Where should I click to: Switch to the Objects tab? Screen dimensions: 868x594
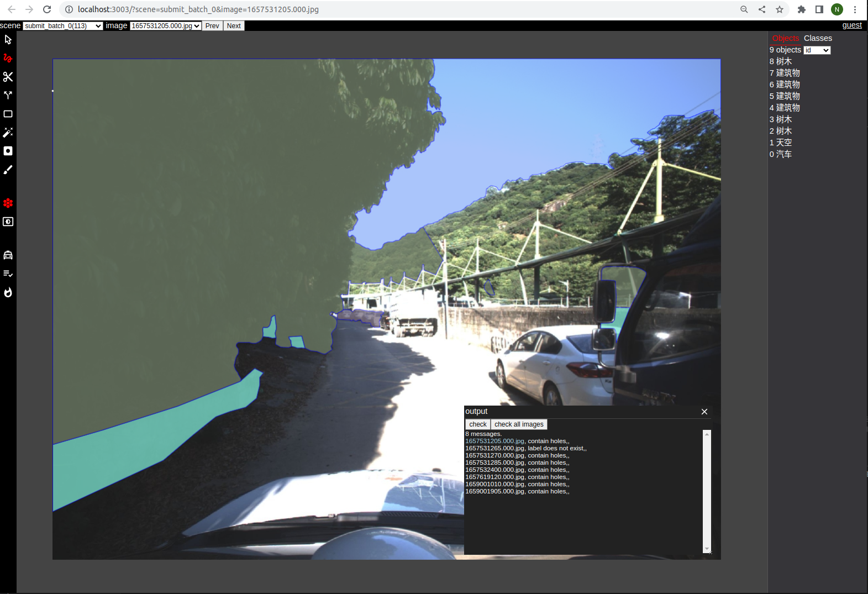tap(785, 38)
